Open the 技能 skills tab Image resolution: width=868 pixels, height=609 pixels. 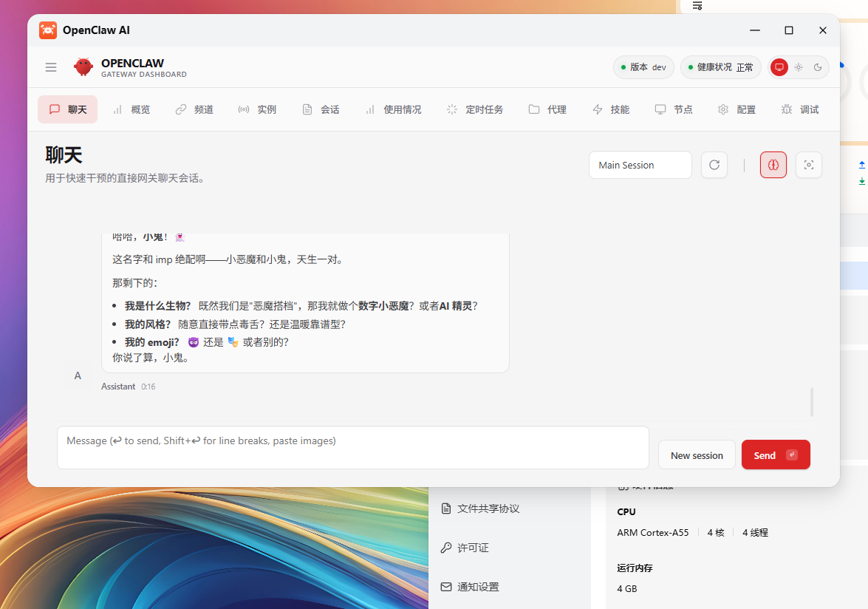point(611,109)
